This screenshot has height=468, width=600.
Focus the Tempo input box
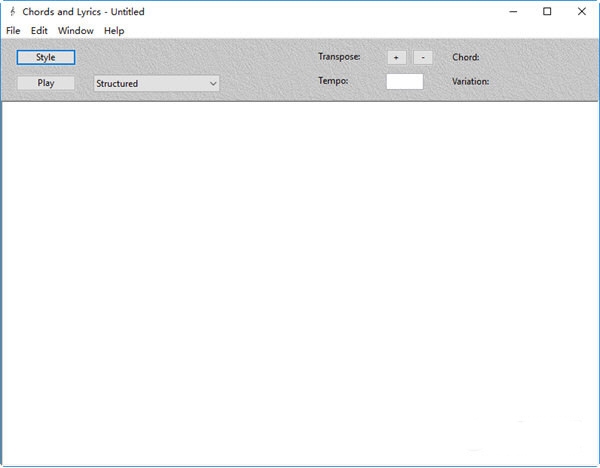(x=404, y=82)
